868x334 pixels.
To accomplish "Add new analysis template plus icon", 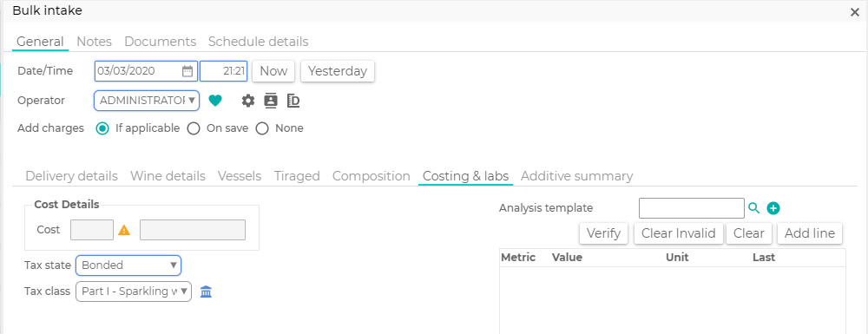I will (x=773, y=208).
